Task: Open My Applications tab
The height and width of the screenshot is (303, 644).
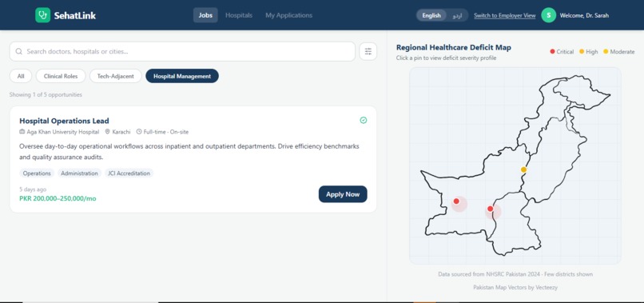Action: [x=288, y=15]
